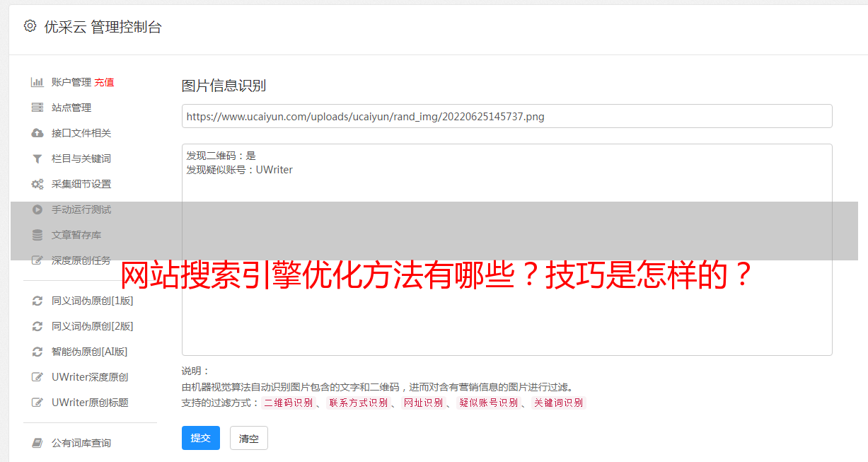Click the edit icon for 深度原创任务

tap(37, 260)
